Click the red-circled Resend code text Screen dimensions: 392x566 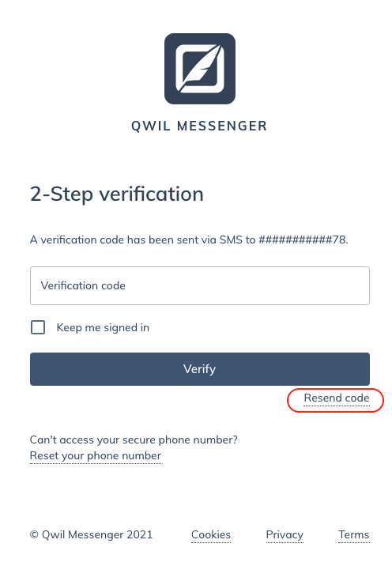click(337, 398)
